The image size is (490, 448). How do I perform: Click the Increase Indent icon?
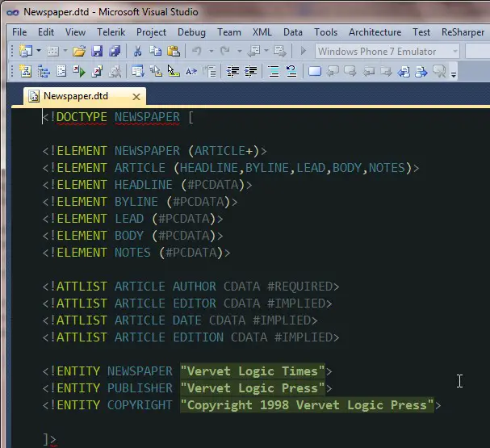(x=250, y=72)
